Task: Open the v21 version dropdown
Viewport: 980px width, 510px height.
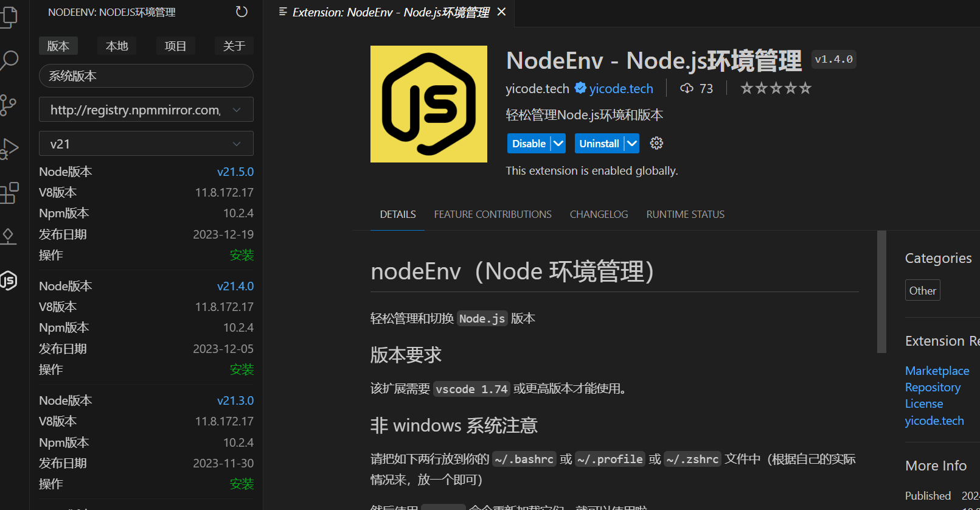Action: [x=146, y=144]
